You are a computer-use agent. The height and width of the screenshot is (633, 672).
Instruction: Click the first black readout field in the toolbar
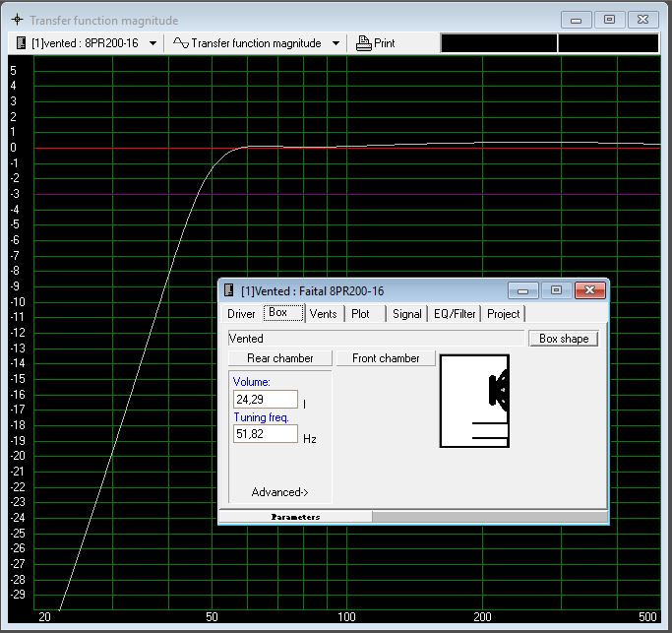(x=499, y=43)
